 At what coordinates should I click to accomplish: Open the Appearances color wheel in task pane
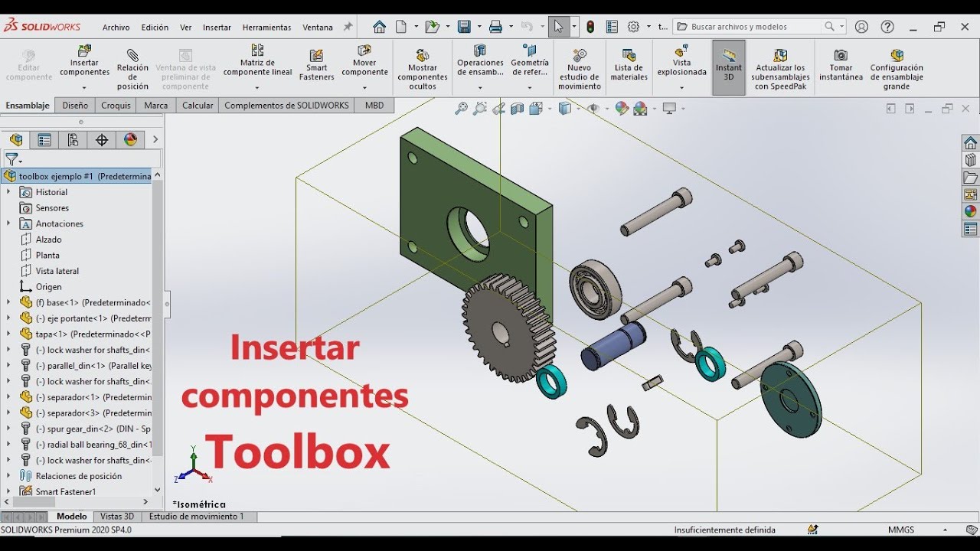coord(970,211)
